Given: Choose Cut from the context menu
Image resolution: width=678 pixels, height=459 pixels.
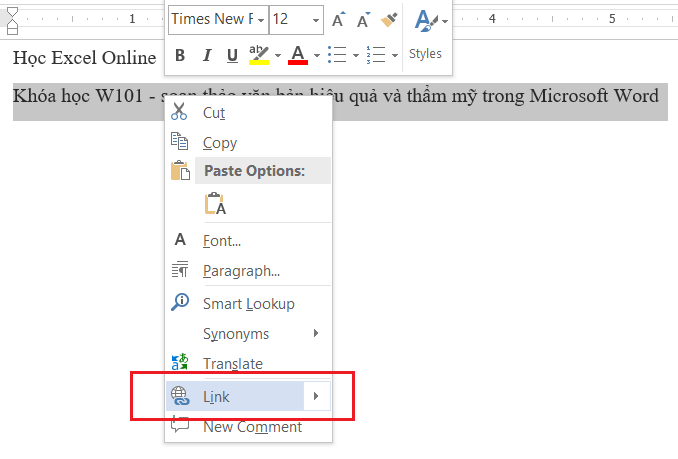Looking at the screenshot, I should tap(214, 112).
